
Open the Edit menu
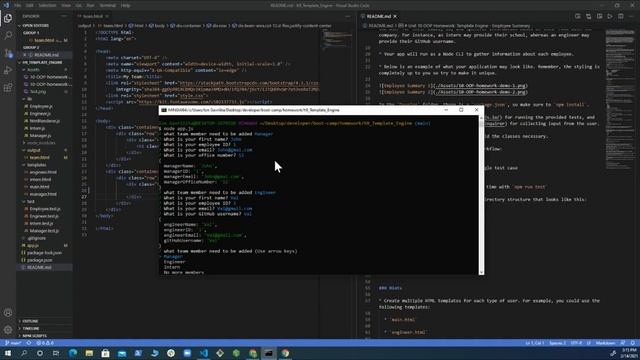click(30, 5)
